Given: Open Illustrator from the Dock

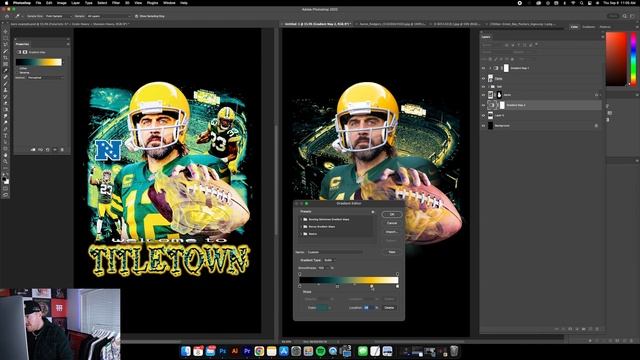Looking at the screenshot, I should [x=235, y=351].
